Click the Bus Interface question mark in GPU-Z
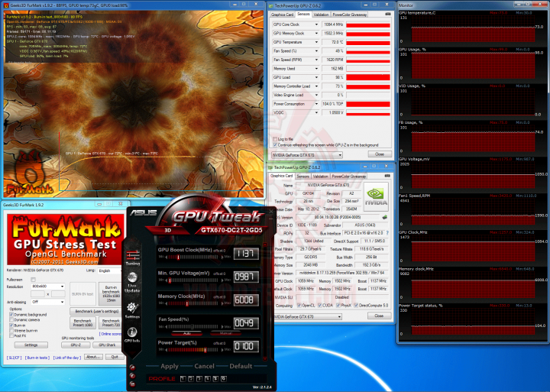Image resolution: width=550 pixels, height=392 pixels. click(387, 233)
